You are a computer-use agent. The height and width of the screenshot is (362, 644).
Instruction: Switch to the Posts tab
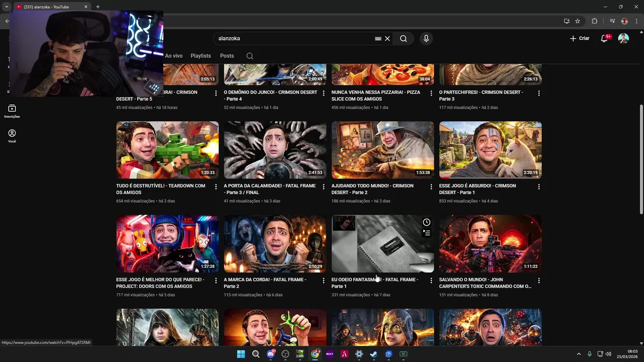(x=227, y=56)
